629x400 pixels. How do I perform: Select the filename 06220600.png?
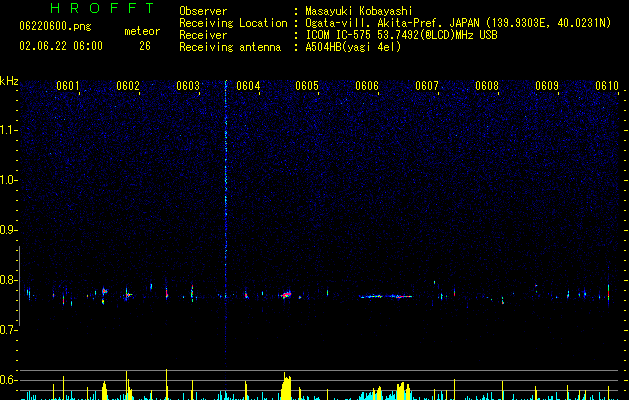click(55, 26)
